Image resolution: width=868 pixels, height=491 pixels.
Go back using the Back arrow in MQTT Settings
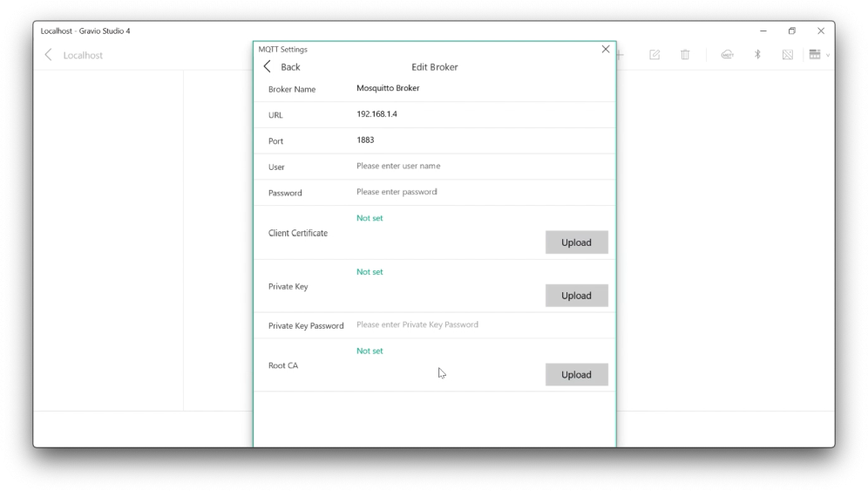pos(268,66)
